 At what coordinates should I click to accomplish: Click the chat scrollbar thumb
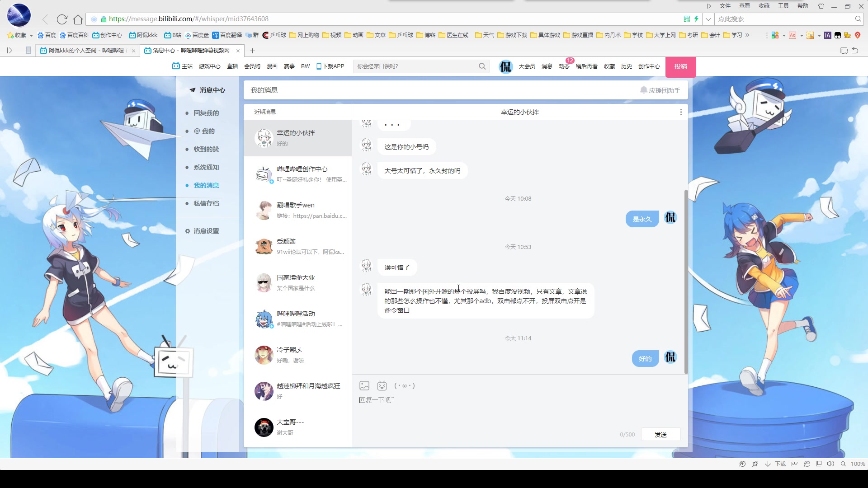tap(686, 282)
